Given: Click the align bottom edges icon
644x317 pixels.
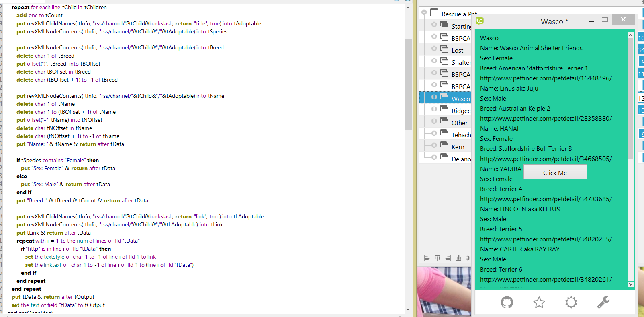Looking at the screenshot, I should click(458, 258).
